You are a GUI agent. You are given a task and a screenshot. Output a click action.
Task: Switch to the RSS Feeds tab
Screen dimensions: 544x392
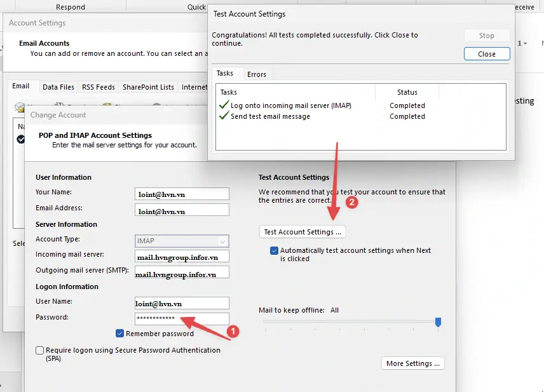coord(99,87)
